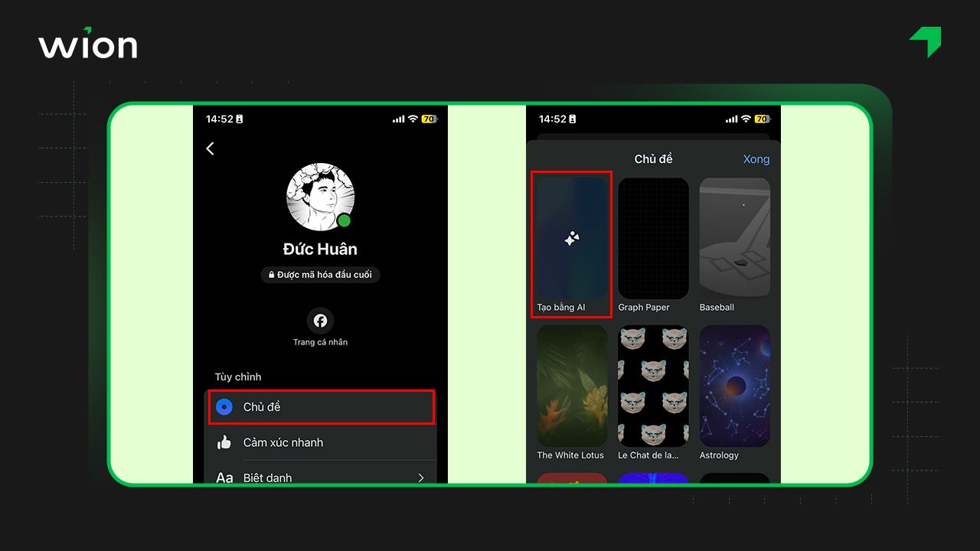Tap the Được mã hóa đầu cuối badge
Screen dimensions: 980x551
pos(320,275)
